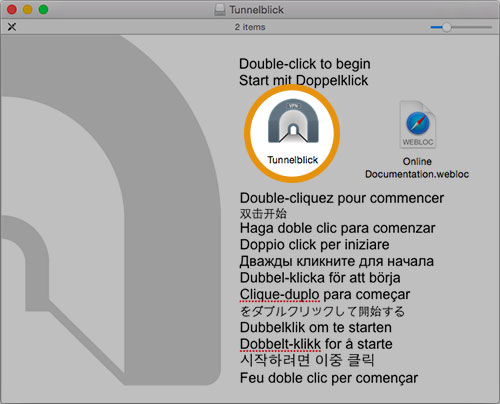This screenshot has height=404, width=500.
Task: Click the 'Dubbel-klicka för att börja' text
Action: [x=320, y=278]
